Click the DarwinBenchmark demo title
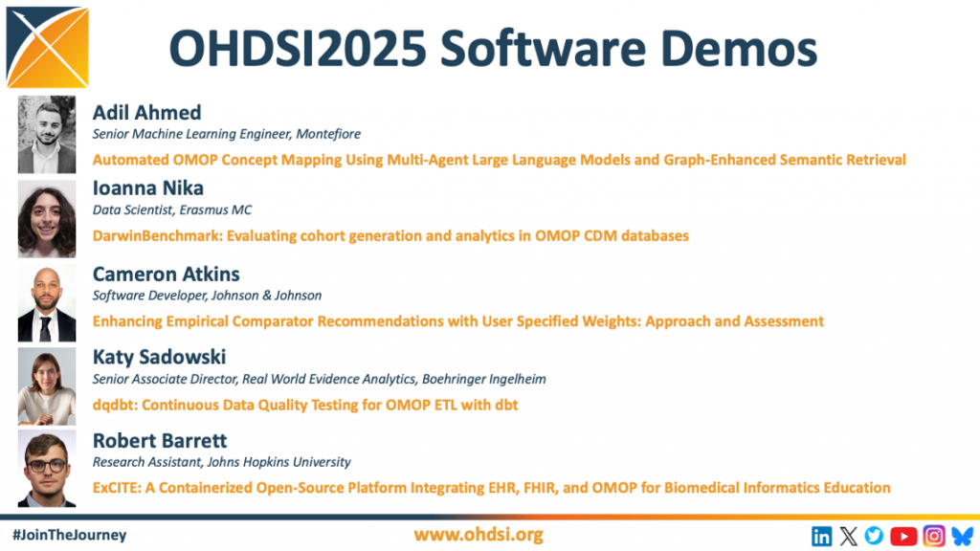 (390, 235)
